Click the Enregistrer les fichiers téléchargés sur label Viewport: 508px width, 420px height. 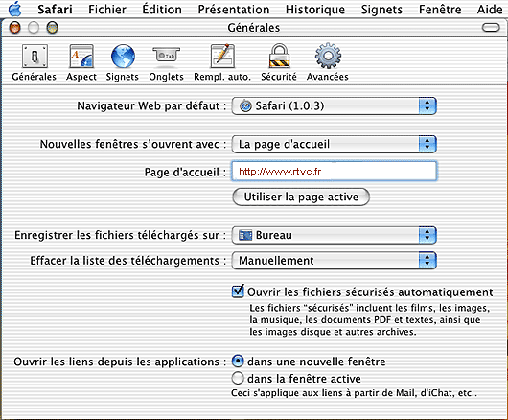120,235
